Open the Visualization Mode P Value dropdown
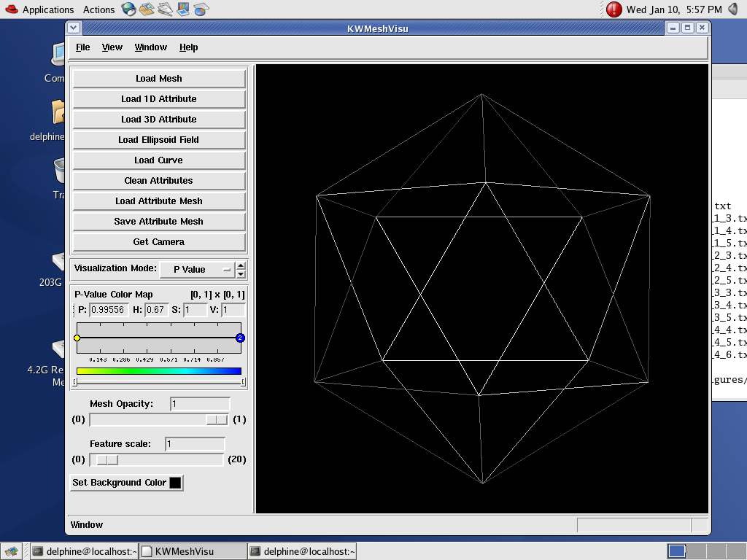The height and width of the screenshot is (560, 747). pyautogui.click(x=197, y=270)
